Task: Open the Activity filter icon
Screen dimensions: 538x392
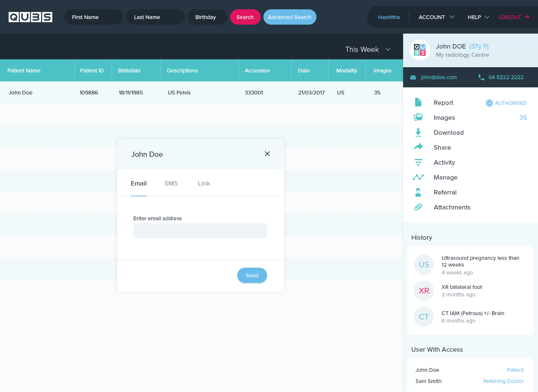Action: coord(418,162)
